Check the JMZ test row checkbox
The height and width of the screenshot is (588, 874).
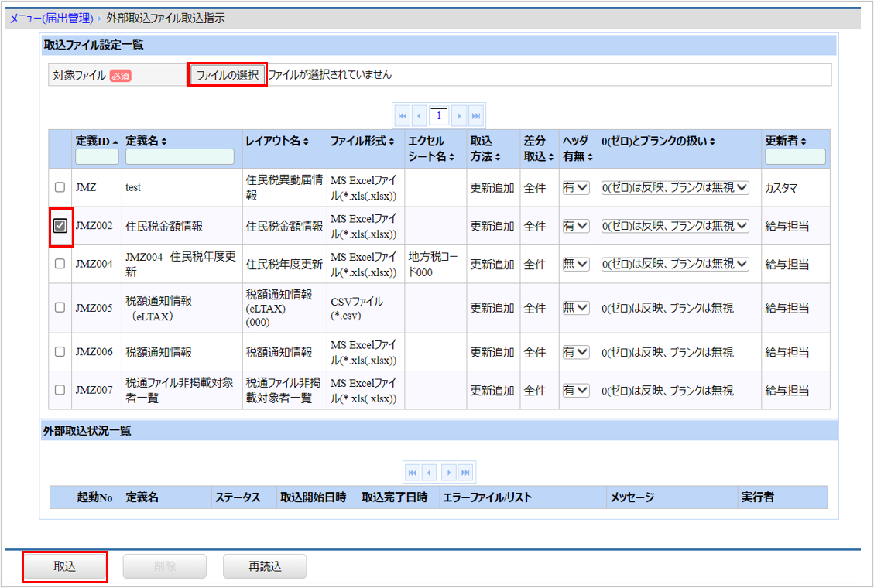click(x=60, y=187)
